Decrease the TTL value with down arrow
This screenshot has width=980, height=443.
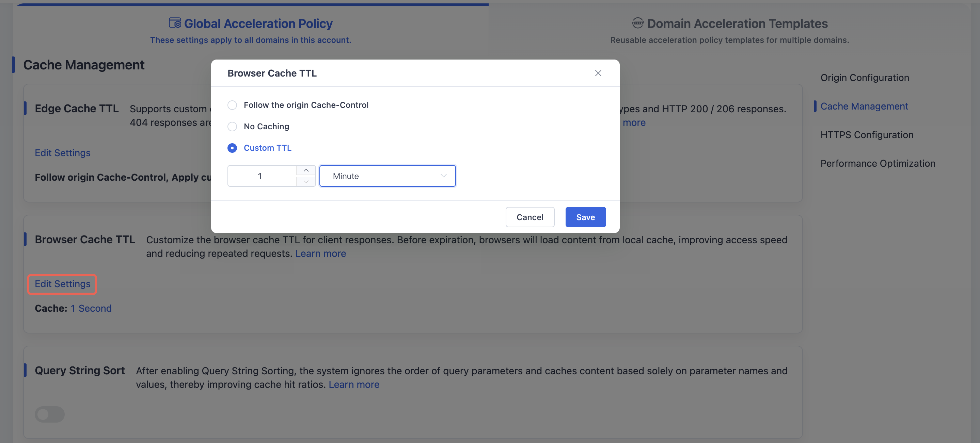[306, 181]
